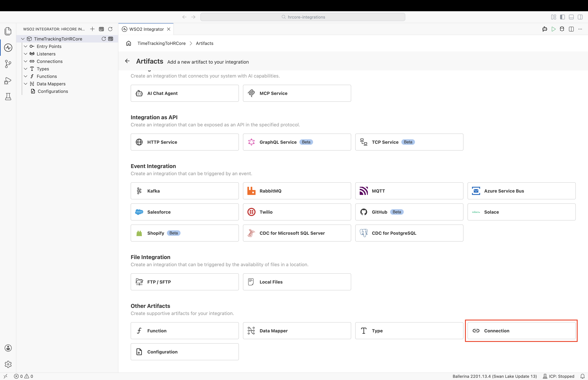Collapse TimeTrackingToHRCore project node
588x380 pixels.
point(23,39)
